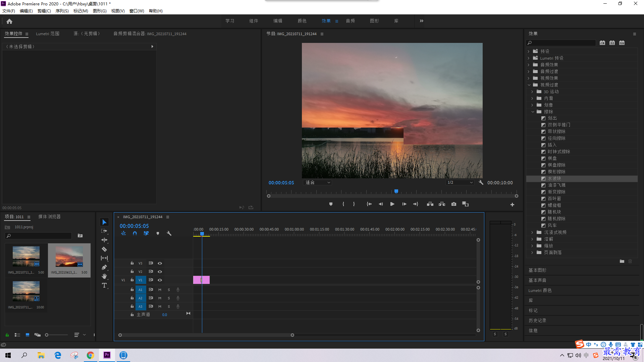Click YUV effects filter icon

pos(622,43)
